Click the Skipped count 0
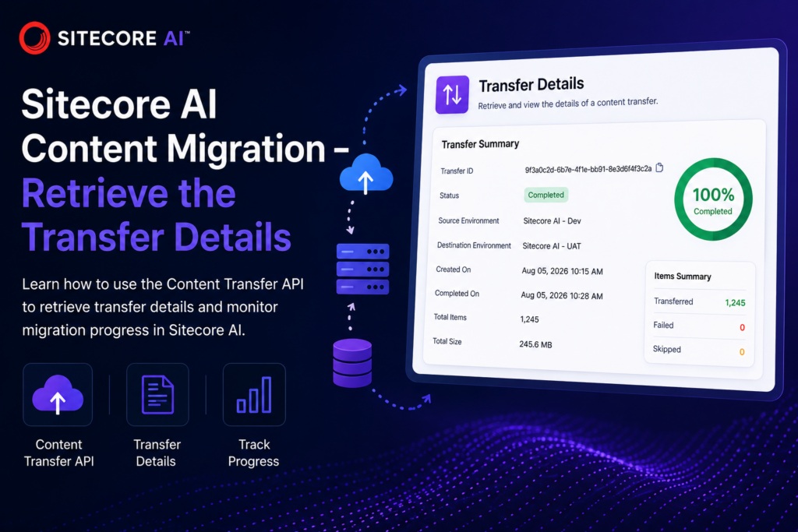 coord(742,352)
